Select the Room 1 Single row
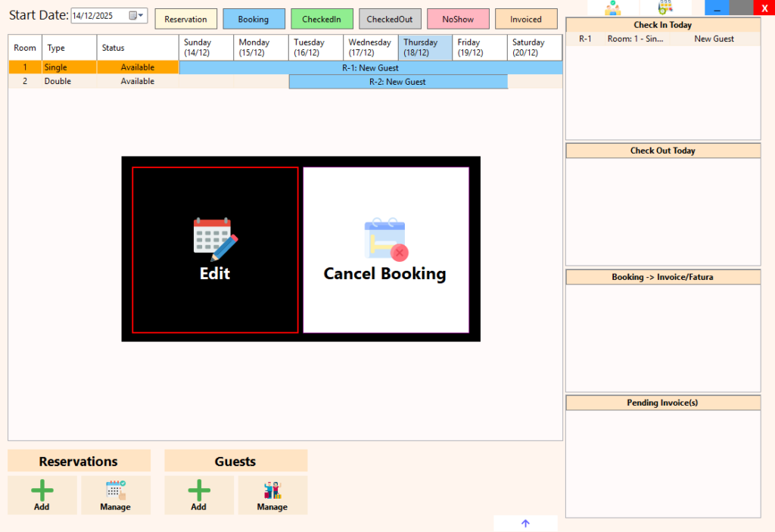This screenshot has height=532, width=775. coord(69,67)
